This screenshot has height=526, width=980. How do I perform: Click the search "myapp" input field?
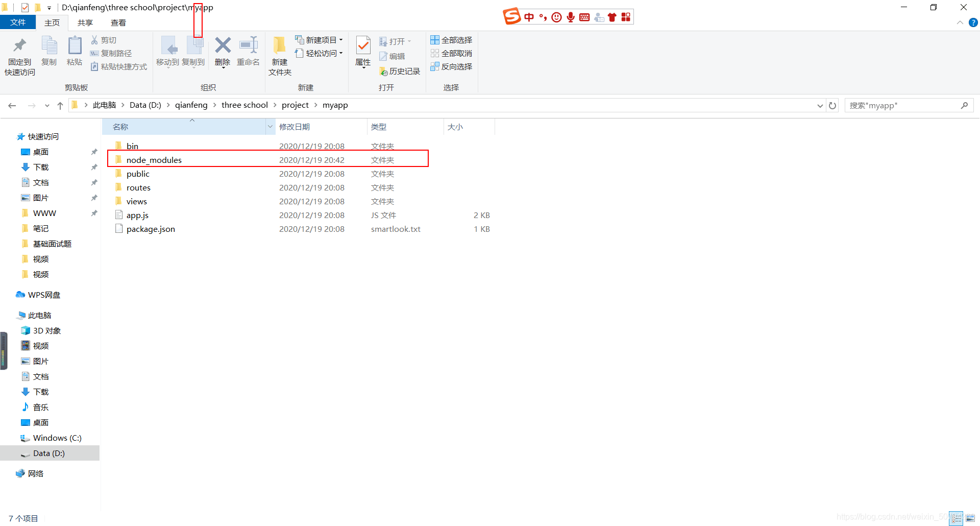tap(909, 106)
